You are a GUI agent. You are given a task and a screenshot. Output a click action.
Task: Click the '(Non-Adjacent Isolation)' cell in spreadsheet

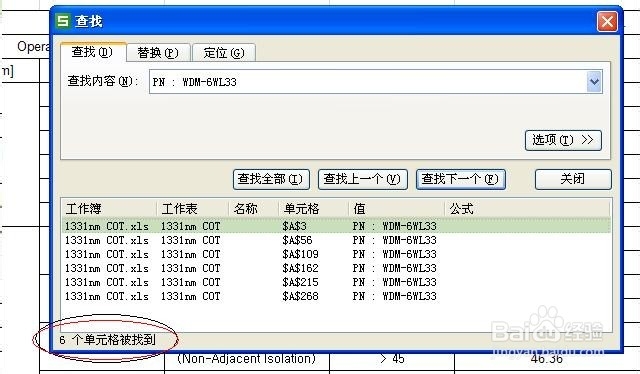[247, 359]
